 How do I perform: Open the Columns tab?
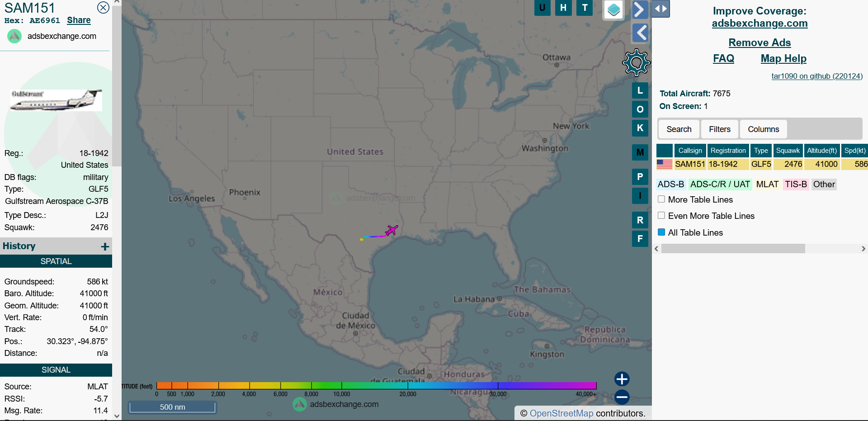763,129
